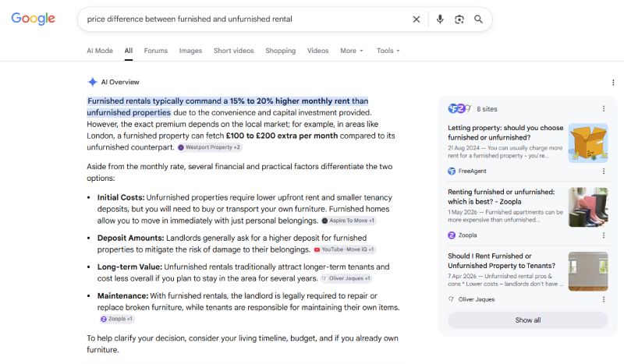The height and width of the screenshot is (364, 624).
Task: Switch to the Forums tab
Action: click(x=155, y=51)
